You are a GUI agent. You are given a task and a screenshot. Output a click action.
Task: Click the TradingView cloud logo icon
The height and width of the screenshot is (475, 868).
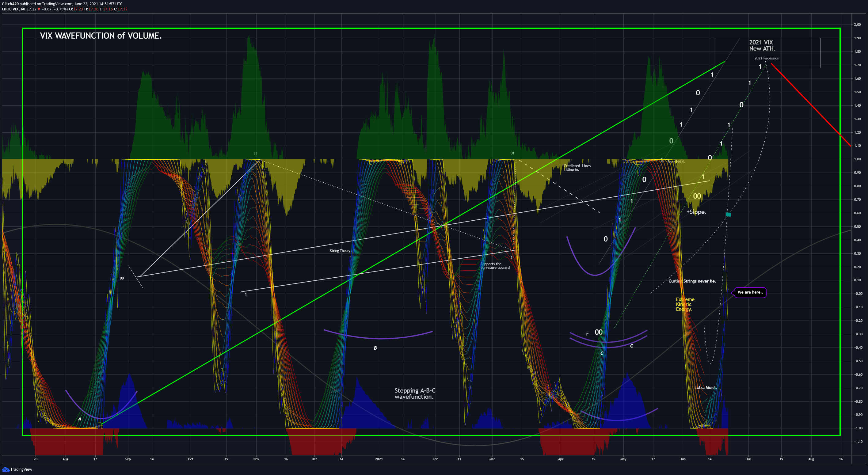tap(6, 469)
